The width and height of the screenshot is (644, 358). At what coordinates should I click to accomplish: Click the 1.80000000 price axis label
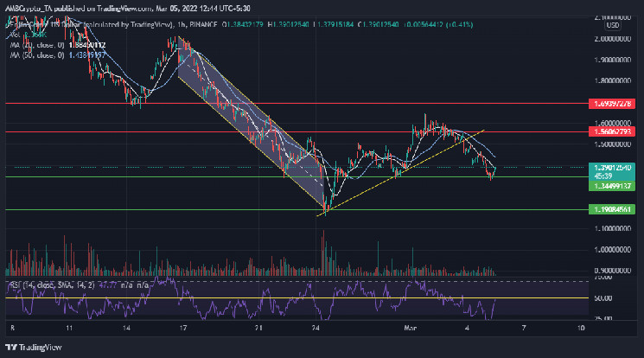coord(612,81)
